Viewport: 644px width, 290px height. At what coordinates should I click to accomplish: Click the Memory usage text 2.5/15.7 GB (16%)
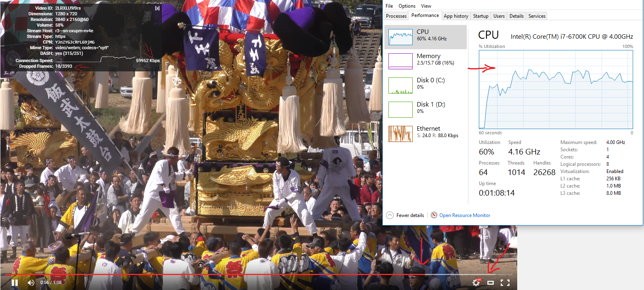click(435, 63)
